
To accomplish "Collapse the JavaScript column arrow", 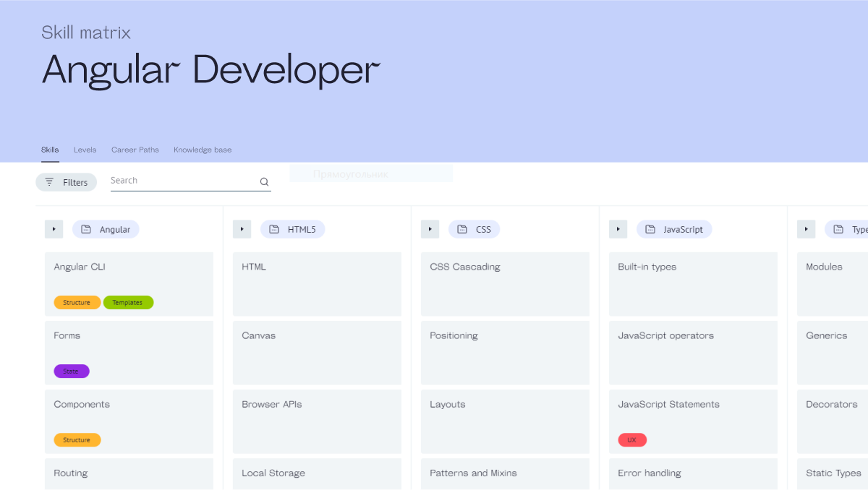I will pos(618,229).
